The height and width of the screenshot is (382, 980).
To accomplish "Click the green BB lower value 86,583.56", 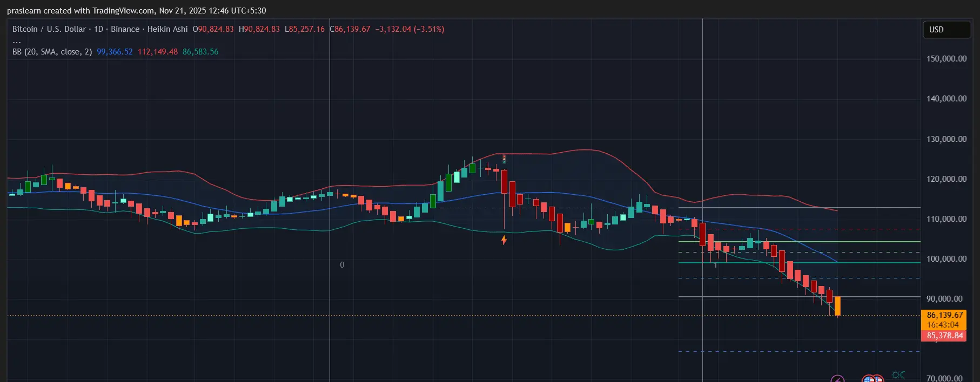I will [x=200, y=52].
